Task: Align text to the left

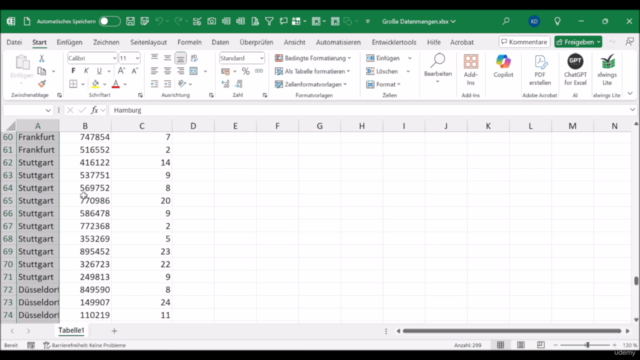Action: (x=154, y=71)
